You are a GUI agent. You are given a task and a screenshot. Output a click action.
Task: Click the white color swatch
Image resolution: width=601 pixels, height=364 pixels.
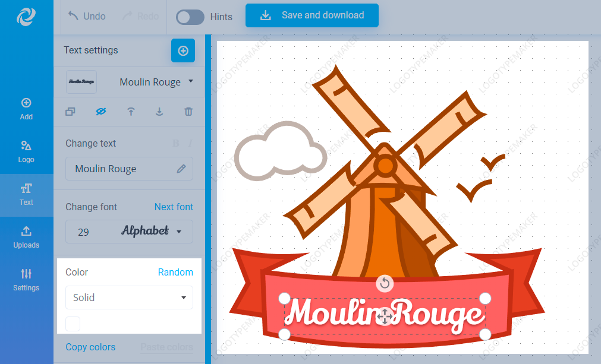73,324
